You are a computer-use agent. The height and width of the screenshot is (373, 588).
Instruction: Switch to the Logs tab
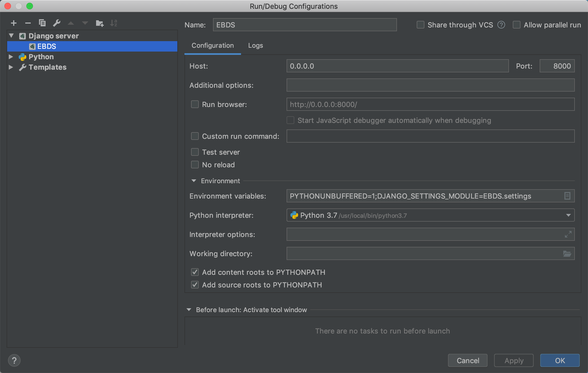tap(256, 45)
